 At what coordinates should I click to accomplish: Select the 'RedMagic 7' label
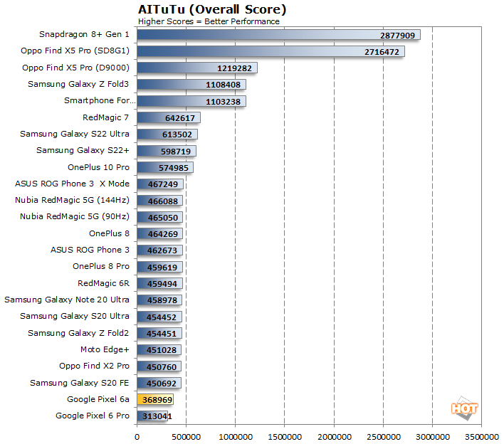pos(105,117)
